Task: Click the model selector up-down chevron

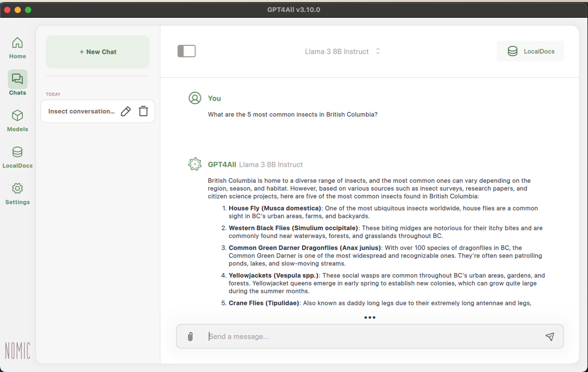Action: pos(378,51)
